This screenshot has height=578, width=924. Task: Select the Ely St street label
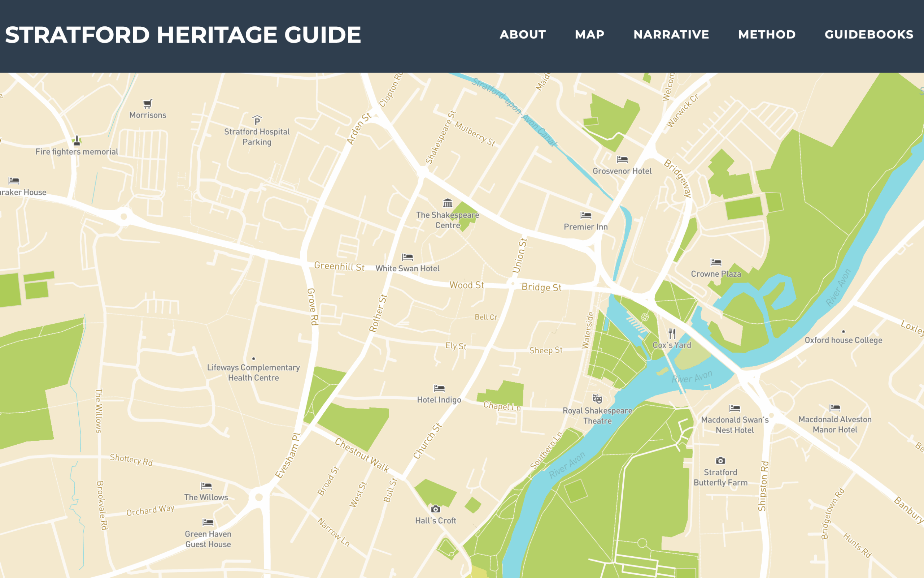456,346
